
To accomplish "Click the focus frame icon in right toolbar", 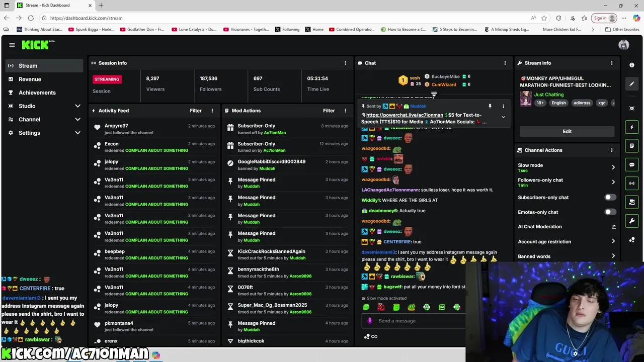I will pos(632,108).
